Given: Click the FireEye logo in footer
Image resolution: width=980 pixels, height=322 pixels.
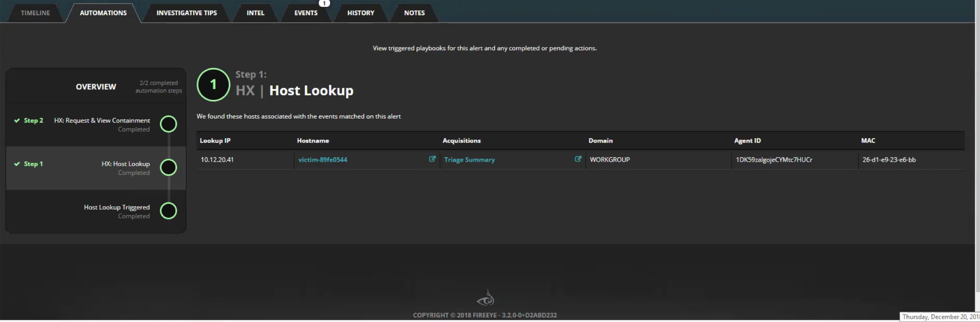Looking at the screenshot, I should 485,298.
